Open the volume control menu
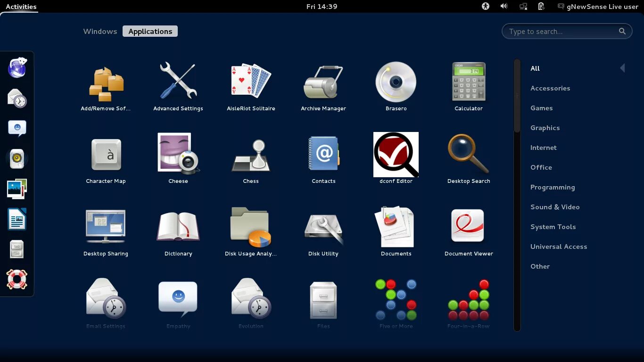 pyautogui.click(x=504, y=6)
